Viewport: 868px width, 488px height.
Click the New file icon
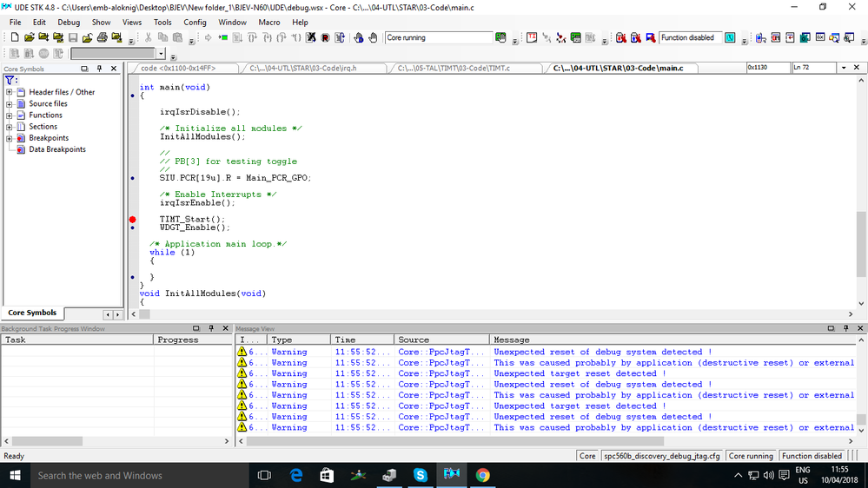[x=15, y=37]
